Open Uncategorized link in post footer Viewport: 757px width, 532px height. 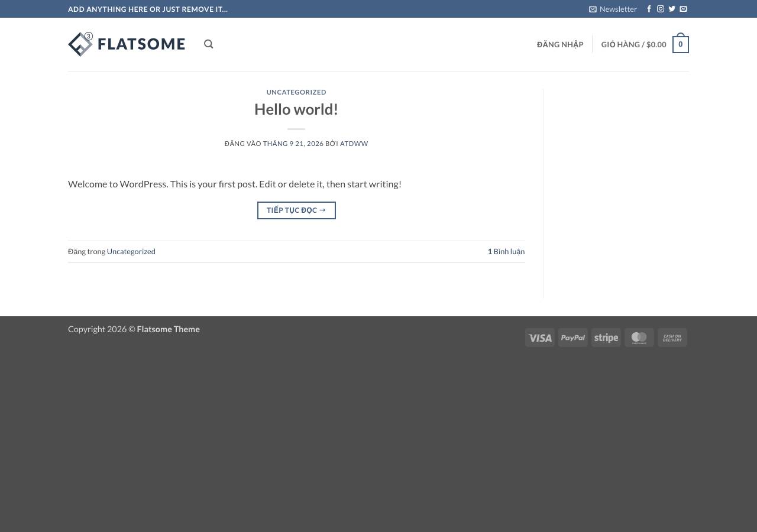coord(131,251)
